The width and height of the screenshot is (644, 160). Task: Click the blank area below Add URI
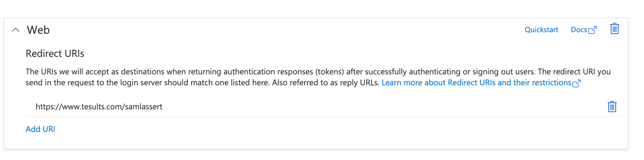312,141
